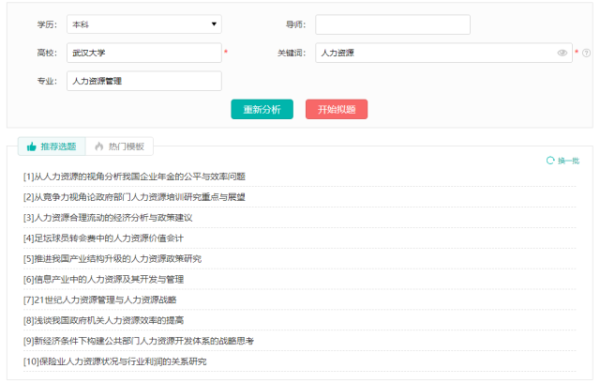600x384 pixels.
Task: Click the question mark help icon
Action: [586, 53]
